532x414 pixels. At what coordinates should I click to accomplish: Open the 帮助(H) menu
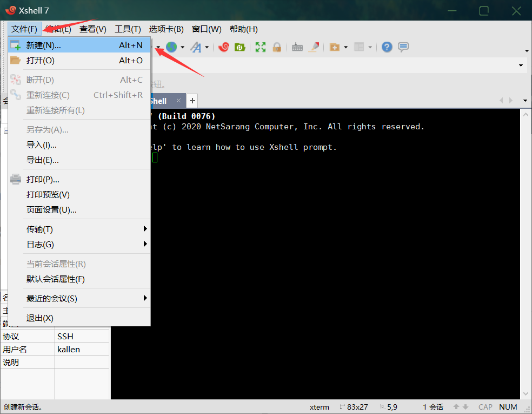(x=244, y=29)
